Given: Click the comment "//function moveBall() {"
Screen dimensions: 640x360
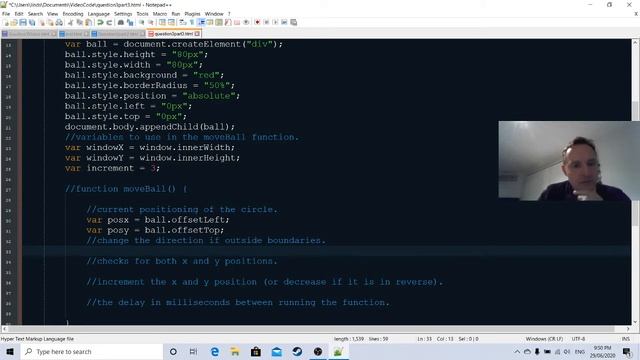Looking at the screenshot, I should pos(126,189).
